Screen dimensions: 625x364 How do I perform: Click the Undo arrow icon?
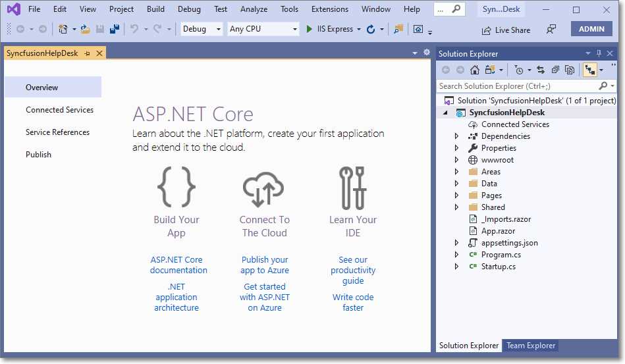click(134, 29)
